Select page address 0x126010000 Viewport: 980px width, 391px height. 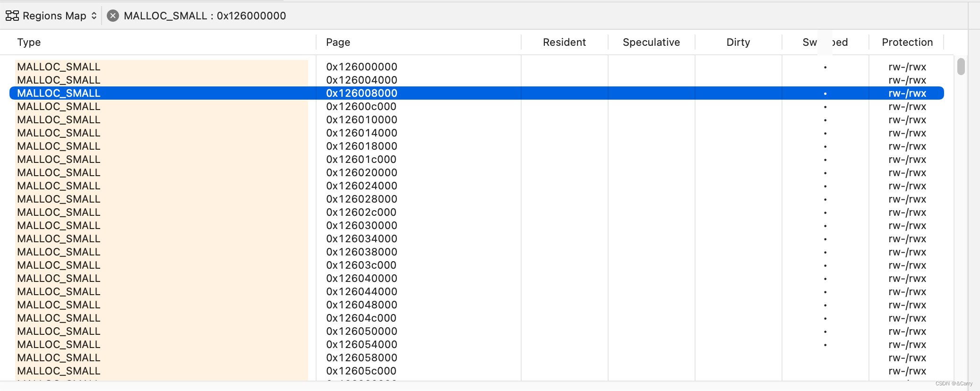tap(361, 119)
